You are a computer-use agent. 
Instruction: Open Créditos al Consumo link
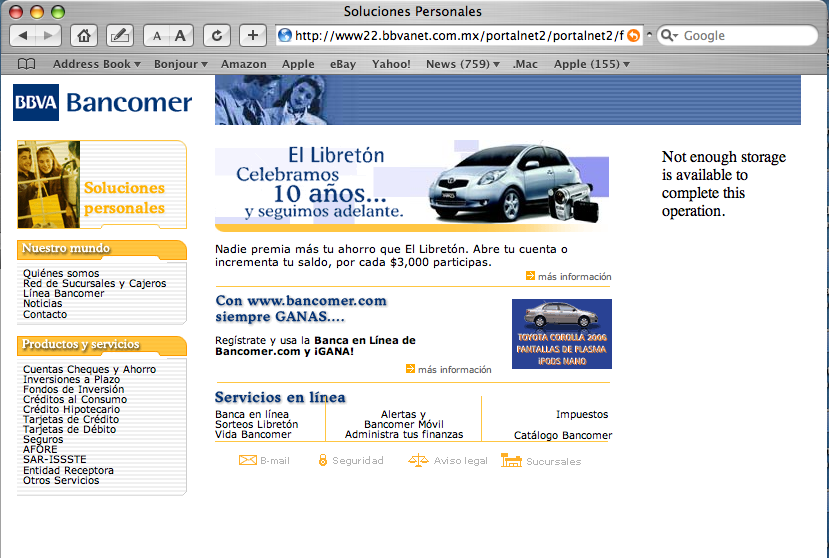click(75, 399)
